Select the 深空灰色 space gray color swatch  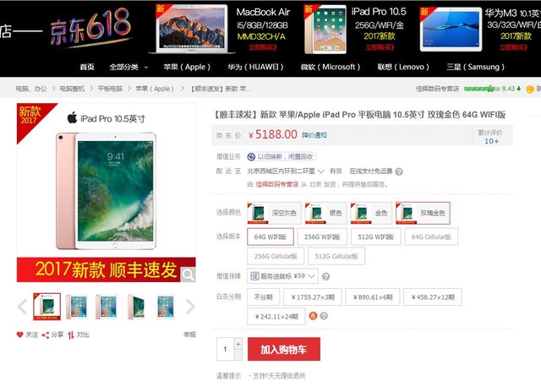coord(274,213)
